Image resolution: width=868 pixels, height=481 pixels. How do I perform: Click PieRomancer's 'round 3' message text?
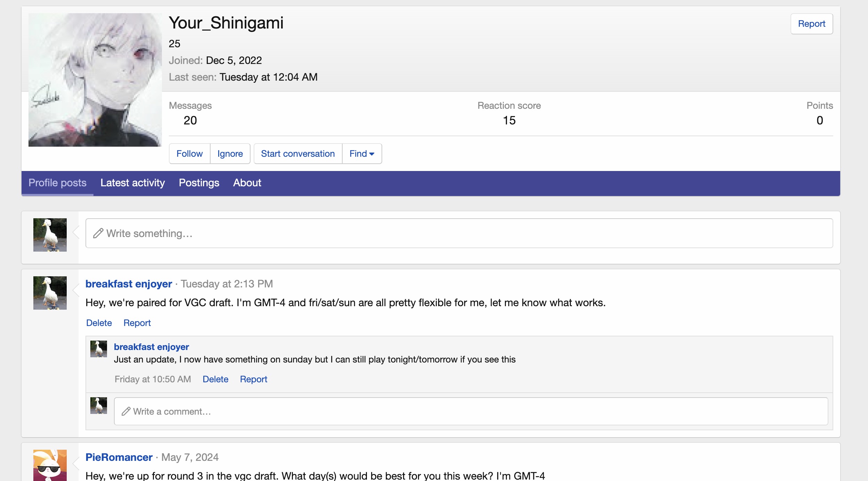coord(315,476)
